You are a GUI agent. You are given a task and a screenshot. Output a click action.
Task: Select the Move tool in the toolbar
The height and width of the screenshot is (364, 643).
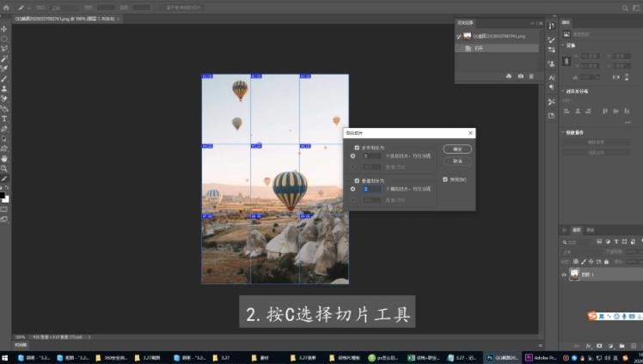coord(4,28)
